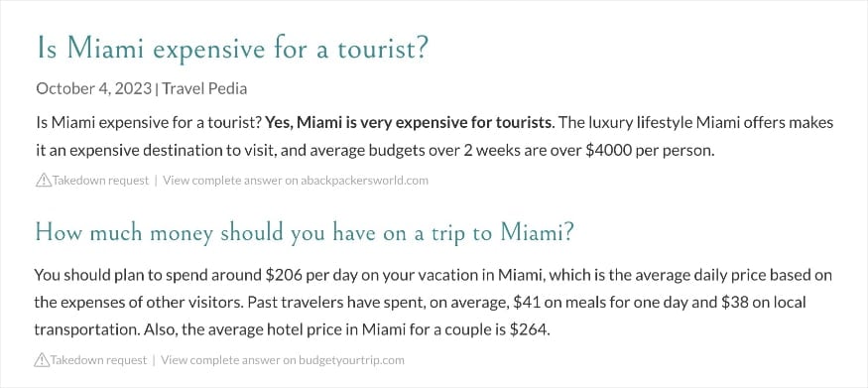The height and width of the screenshot is (388, 868).
Task: View complete answer on budgetyourtrip.com
Action: click(283, 360)
